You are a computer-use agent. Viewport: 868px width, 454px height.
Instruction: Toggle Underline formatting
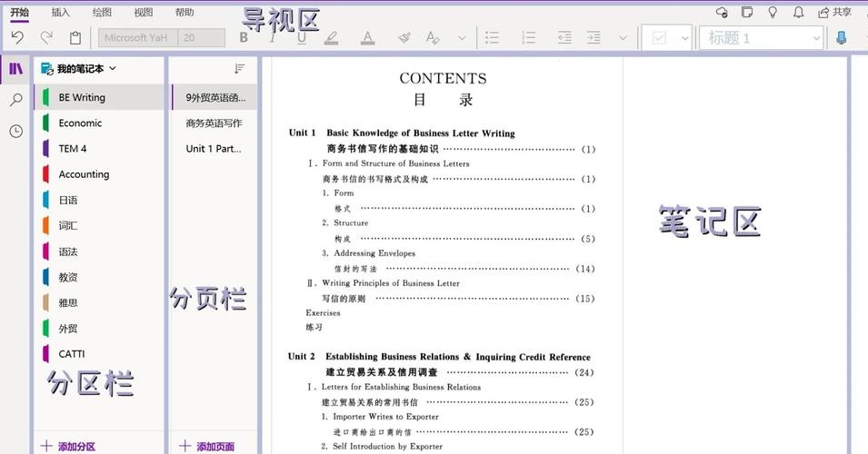tap(301, 37)
